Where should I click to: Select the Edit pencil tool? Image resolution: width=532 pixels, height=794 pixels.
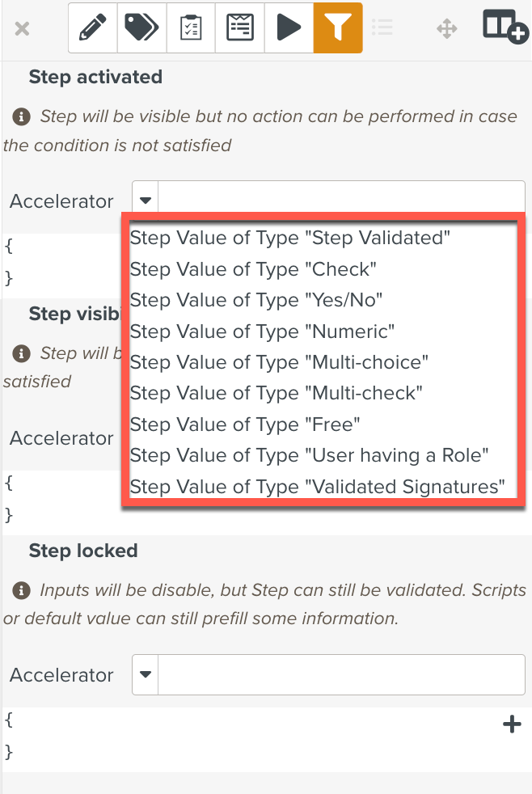coord(91,27)
